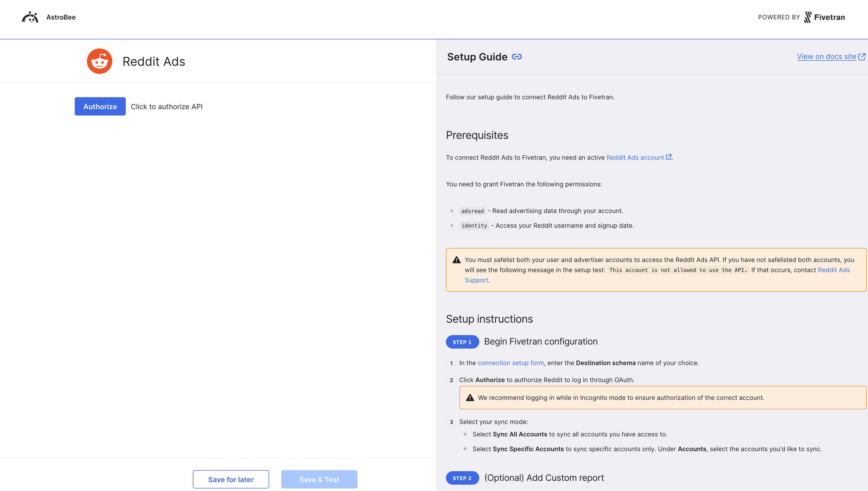Click the Reddit Ads connector icon
The height and width of the screenshot is (491, 868).
click(x=99, y=61)
